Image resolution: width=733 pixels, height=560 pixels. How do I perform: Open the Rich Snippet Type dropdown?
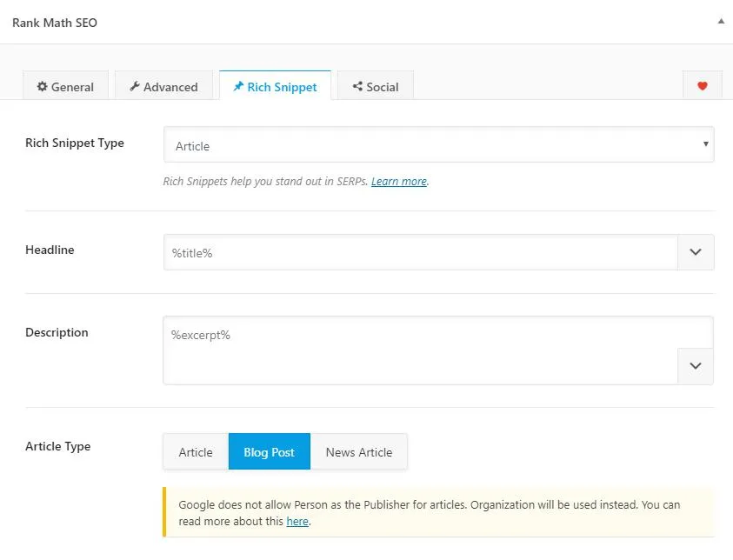pyautogui.click(x=438, y=145)
